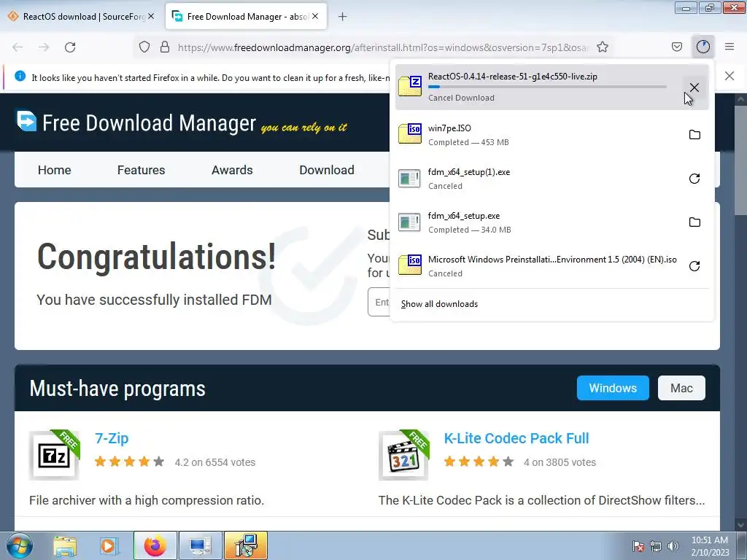
Task: Click the ReactOS zip file icon
Action: [x=410, y=86]
